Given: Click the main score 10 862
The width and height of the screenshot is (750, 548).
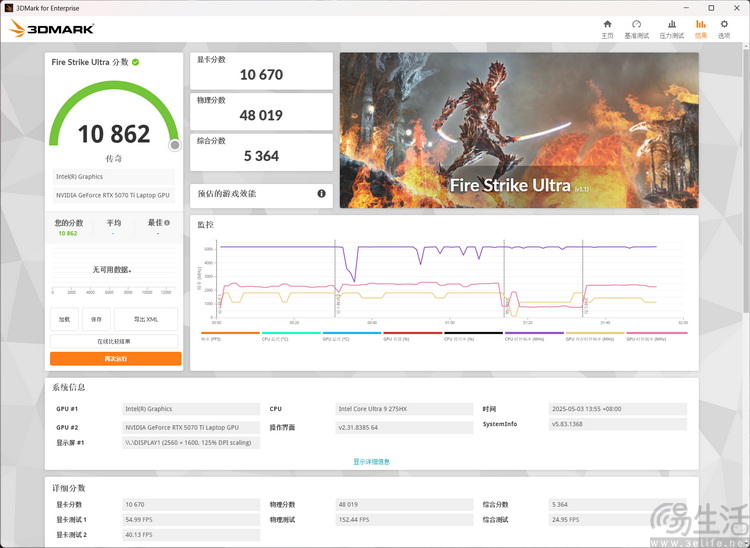Looking at the screenshot, I should point(114,134).
